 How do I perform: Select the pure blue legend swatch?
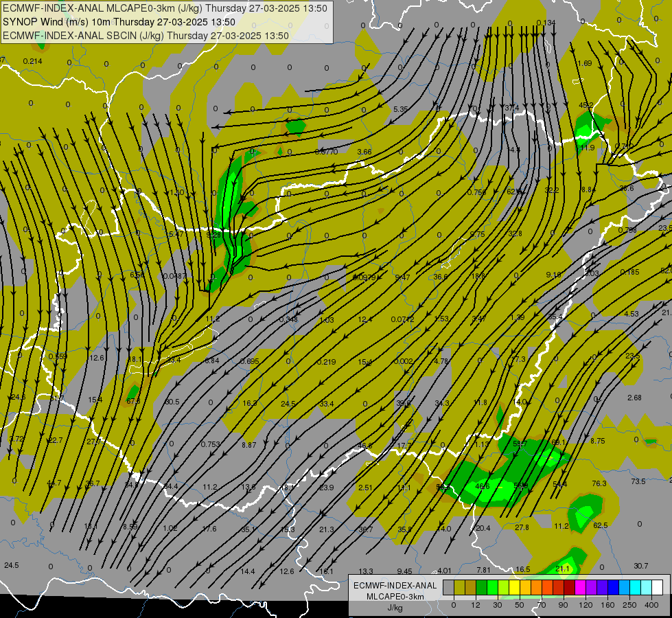[x=613, y=587]
